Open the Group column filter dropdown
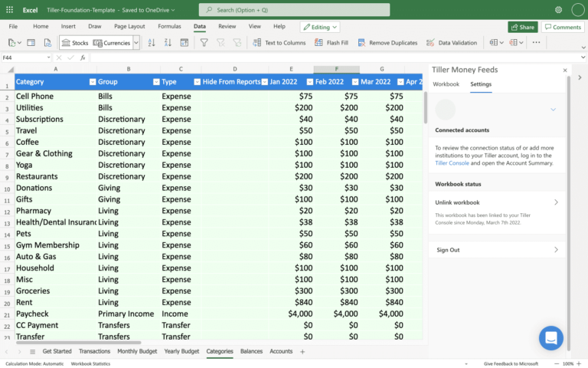588x368 pixels. click(x=156, y=81)
